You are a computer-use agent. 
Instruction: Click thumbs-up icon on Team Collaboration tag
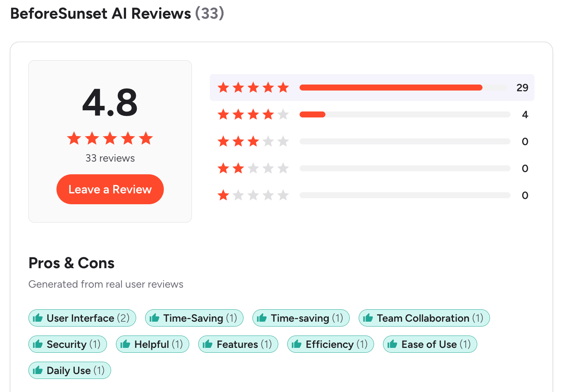point(368,318)
